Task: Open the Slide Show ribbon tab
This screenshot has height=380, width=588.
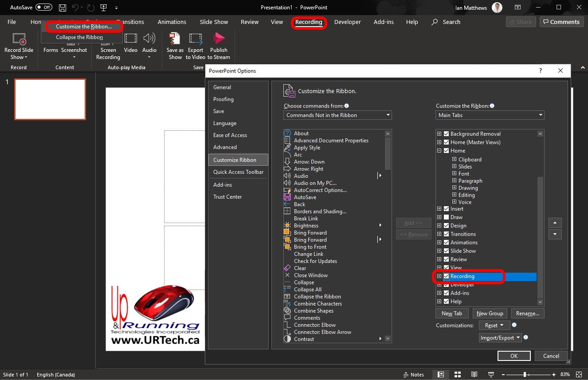Action: click(x=214, y=22)
